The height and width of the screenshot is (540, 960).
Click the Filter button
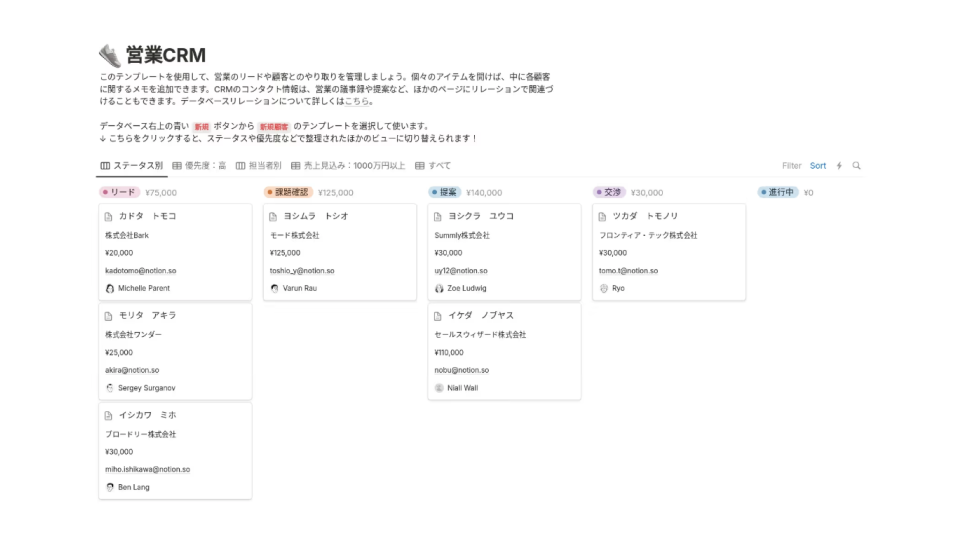pos(792,165)
